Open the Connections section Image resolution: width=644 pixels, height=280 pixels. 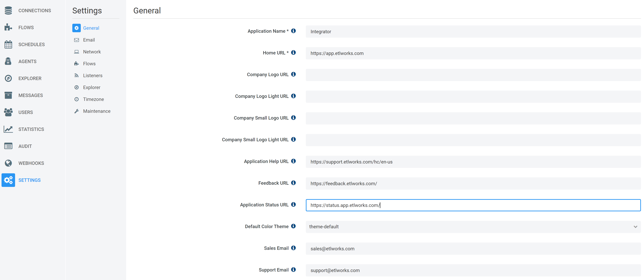click(x=35, y=11)
